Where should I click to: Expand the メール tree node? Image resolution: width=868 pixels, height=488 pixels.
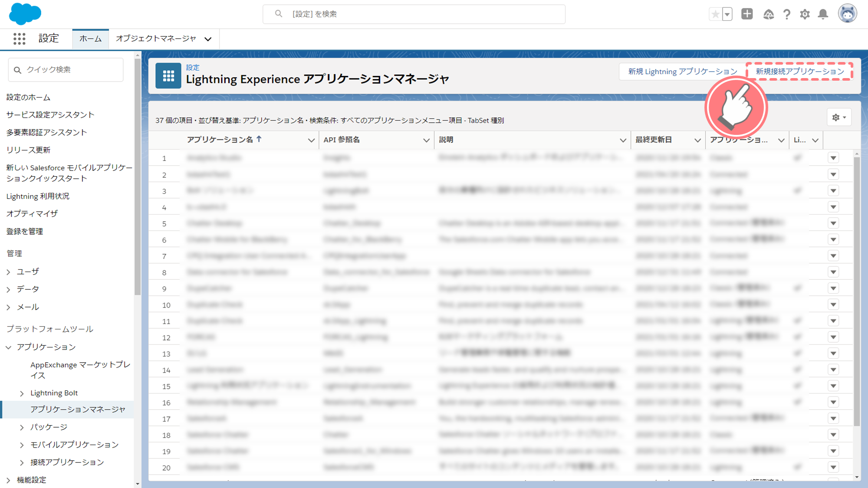point(9,307)
